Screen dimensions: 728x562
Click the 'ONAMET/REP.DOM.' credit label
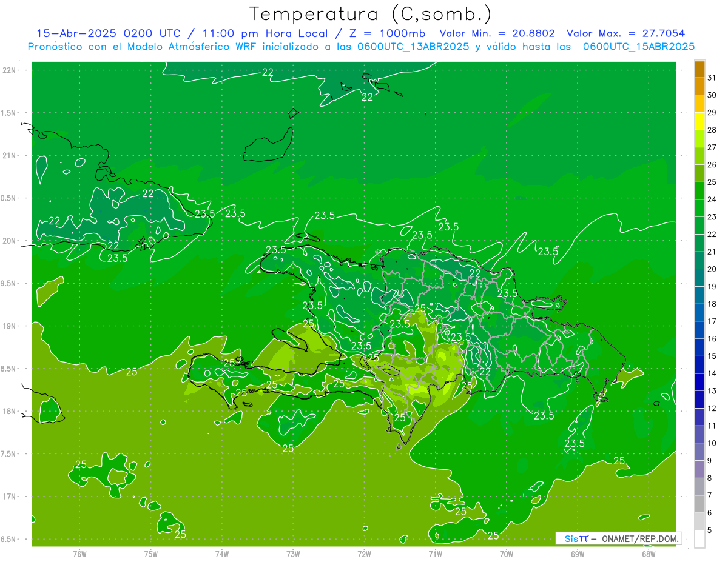coord(639,538)
